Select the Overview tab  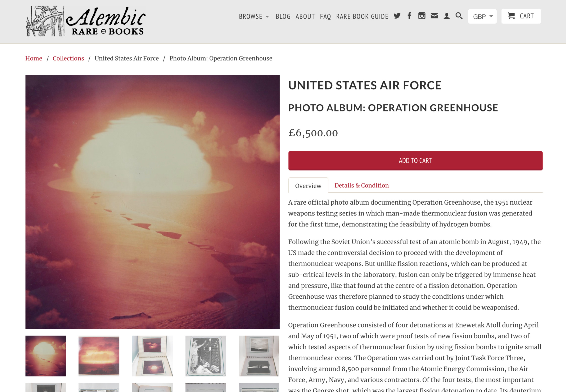pos(308,186)
